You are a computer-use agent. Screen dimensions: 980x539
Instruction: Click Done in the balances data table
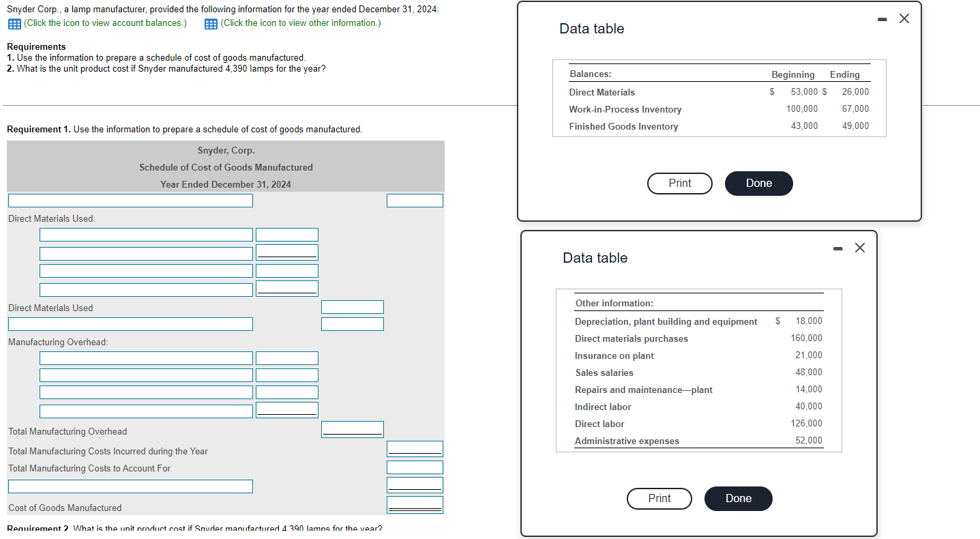click(759, 184)
